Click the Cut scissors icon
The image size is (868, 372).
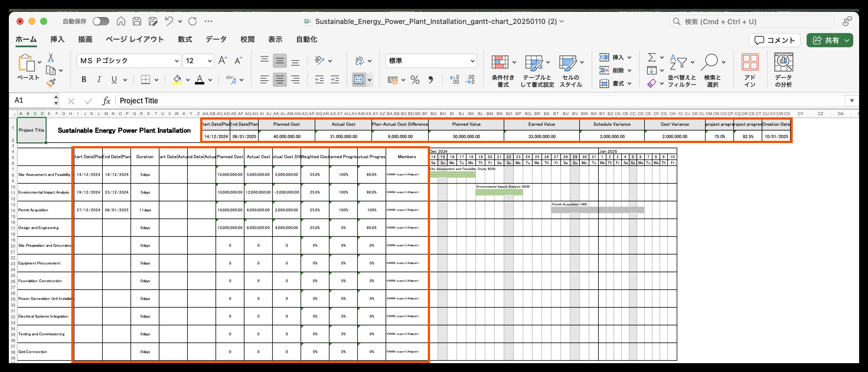[x=51, y=58]
